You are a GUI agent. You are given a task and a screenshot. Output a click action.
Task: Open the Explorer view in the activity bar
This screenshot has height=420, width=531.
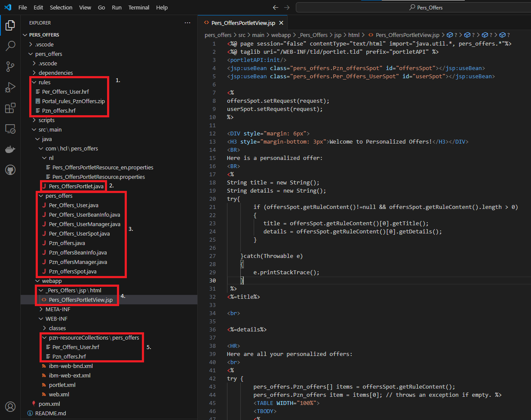tap(10, 25)
